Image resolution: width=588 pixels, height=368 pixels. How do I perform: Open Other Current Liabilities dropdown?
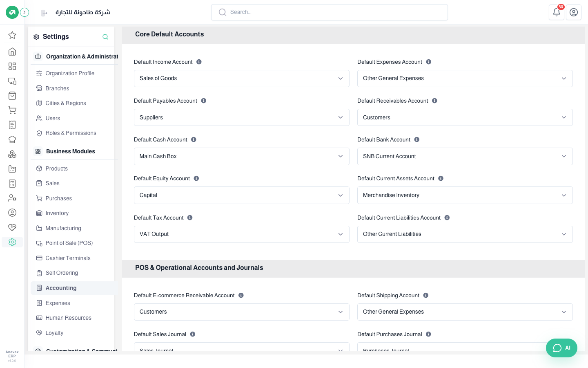[x=465, y=234]
